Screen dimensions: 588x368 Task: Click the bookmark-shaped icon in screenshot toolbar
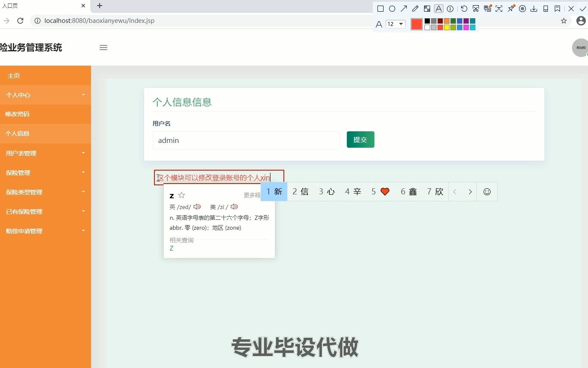(x=557, y=9)
